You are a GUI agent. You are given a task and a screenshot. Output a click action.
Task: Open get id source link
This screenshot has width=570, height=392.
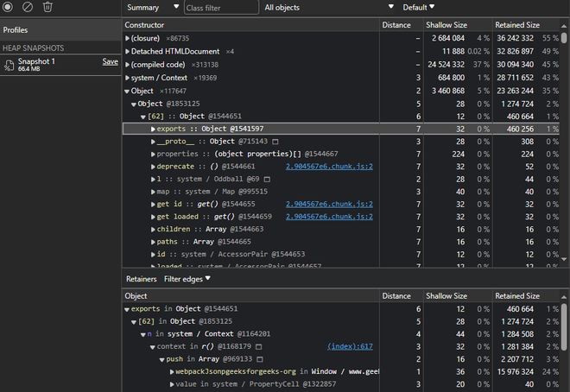tap(329, 204)
